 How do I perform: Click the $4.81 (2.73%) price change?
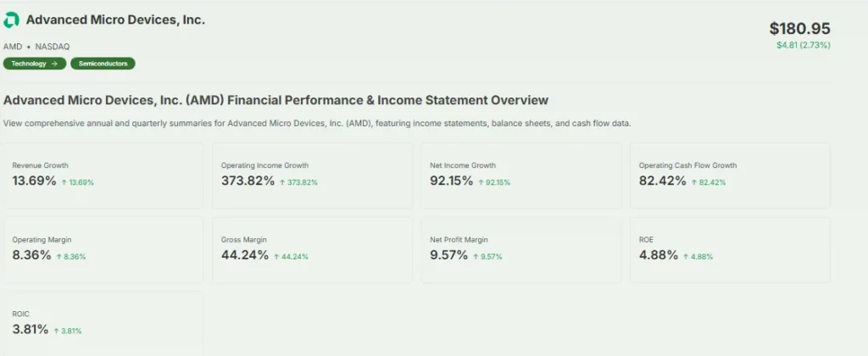(803, 45)
